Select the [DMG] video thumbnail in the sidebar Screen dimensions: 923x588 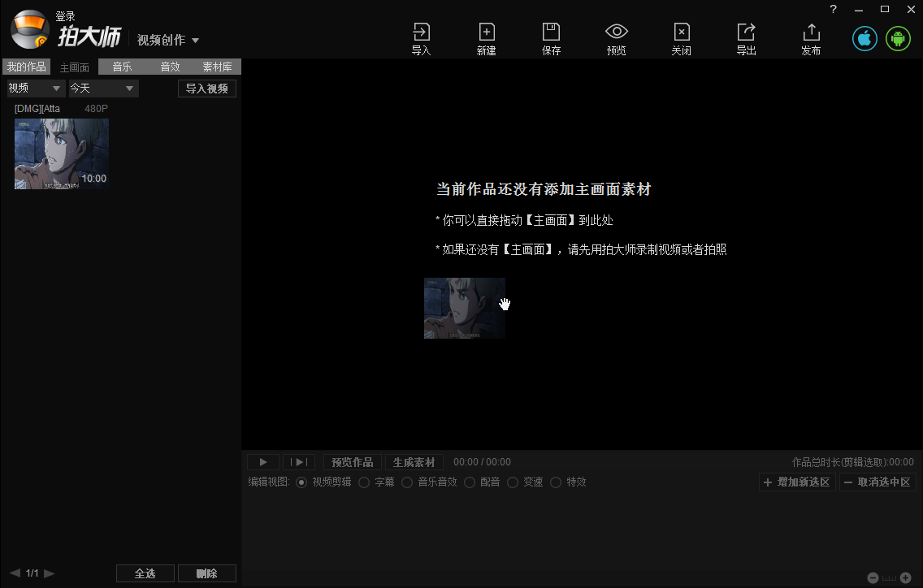click(60, 153)
